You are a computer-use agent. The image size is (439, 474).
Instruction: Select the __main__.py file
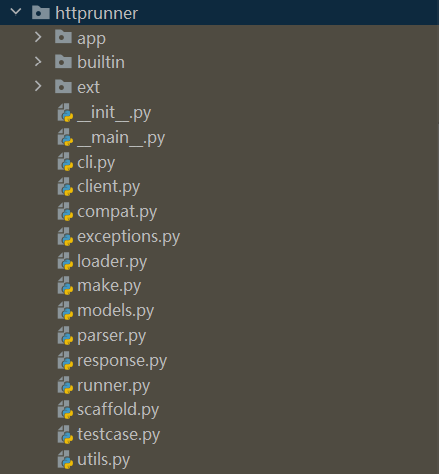(121, 138)
